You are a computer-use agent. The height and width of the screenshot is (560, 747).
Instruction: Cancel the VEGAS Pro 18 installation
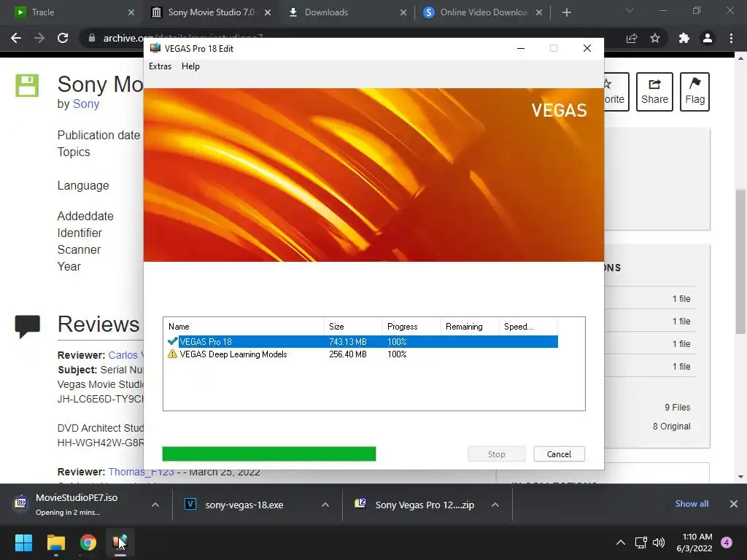point(559,454)
